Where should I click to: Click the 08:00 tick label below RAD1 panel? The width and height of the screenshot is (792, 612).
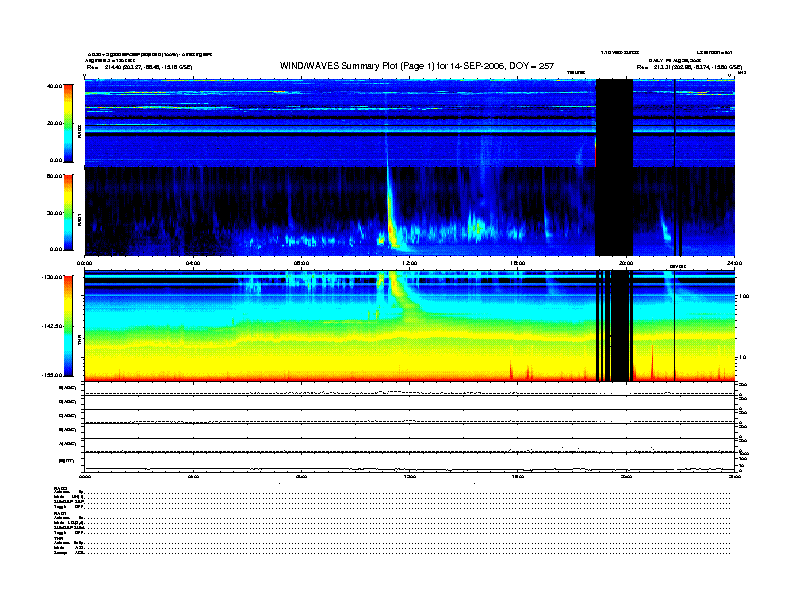[x=301, y=263]
